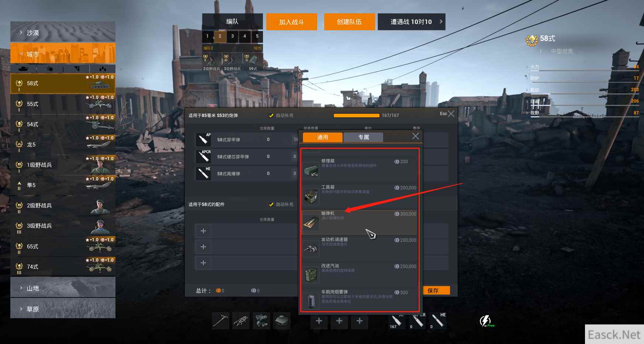644x344 pixels.
Task: Expand the 山地 mountain category
Action: pyautogui.click(x=63, y=288)
